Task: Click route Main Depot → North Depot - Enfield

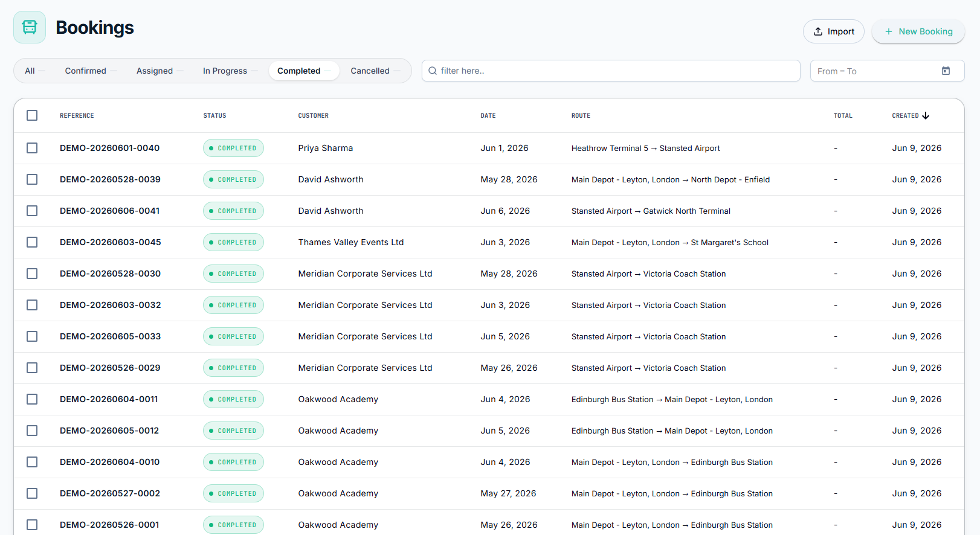Action: click(x=670, y=179)
